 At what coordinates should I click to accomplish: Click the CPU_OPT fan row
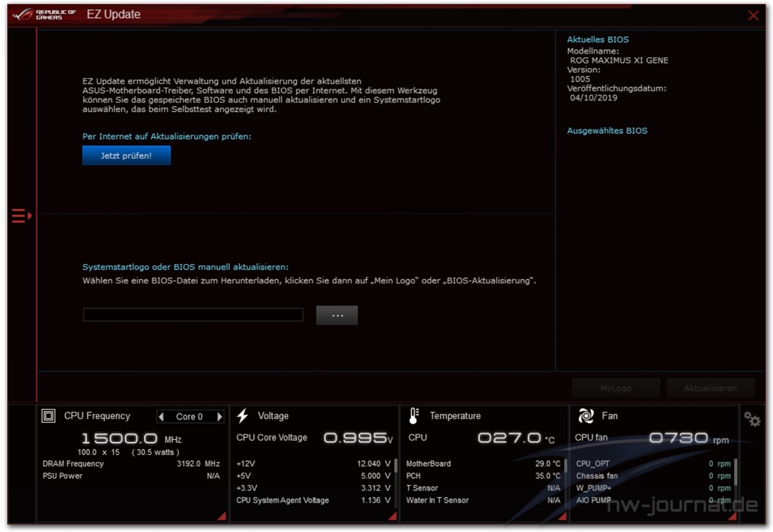653,464
